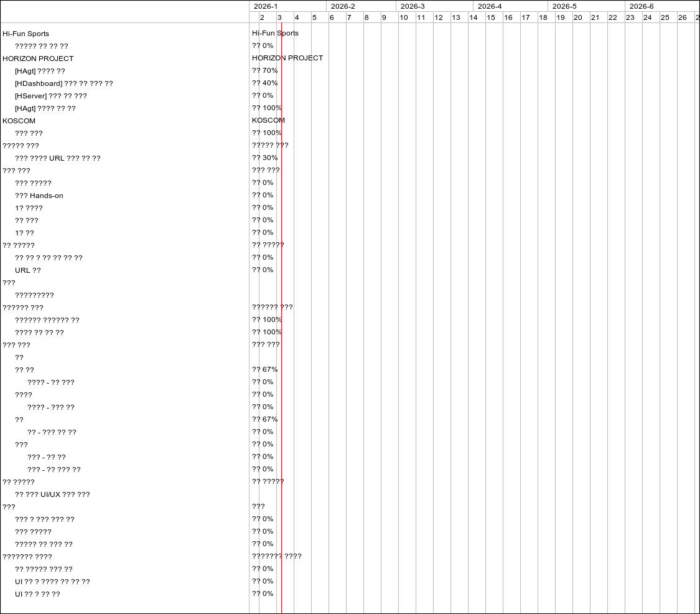
Task: Click the [HDashboard] task in the list
Action: click(63, 83)
